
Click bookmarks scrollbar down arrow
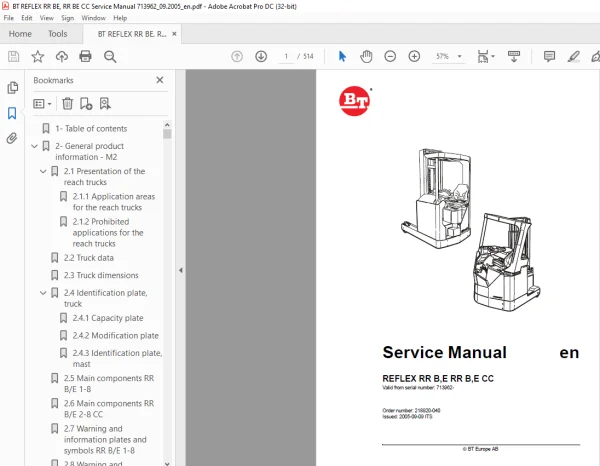167,463
